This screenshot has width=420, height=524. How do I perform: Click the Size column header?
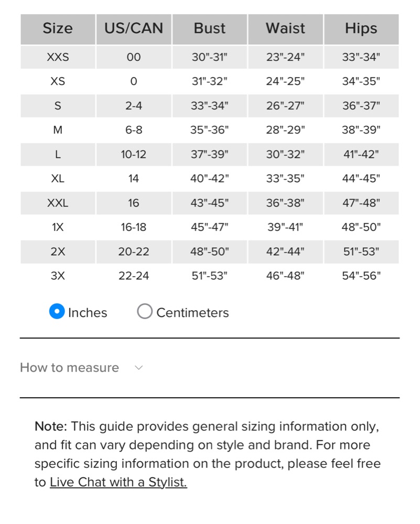pyautogui.click(x=58, y=29)
